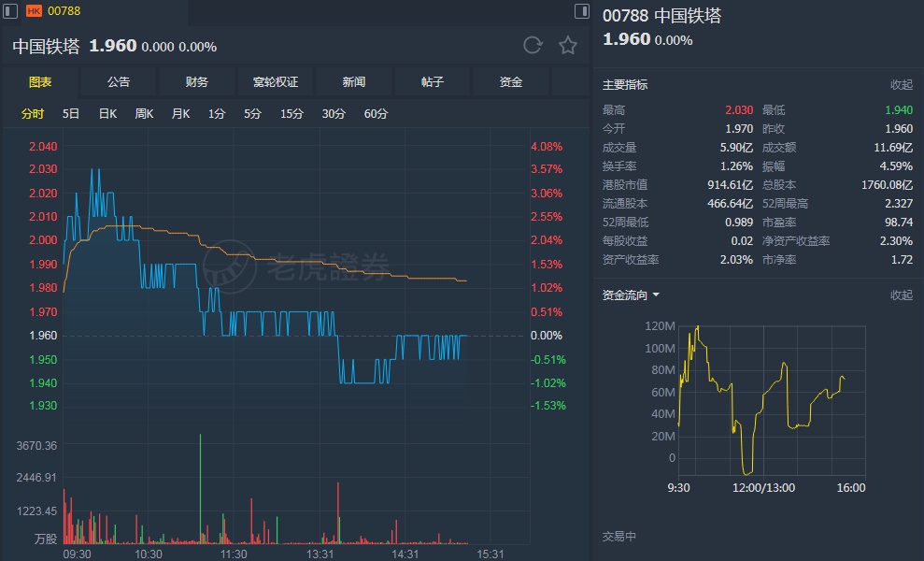This screenshot has height=561, width=924.
Task: Select the 月K chart period
Action: [x=180, y=114]
